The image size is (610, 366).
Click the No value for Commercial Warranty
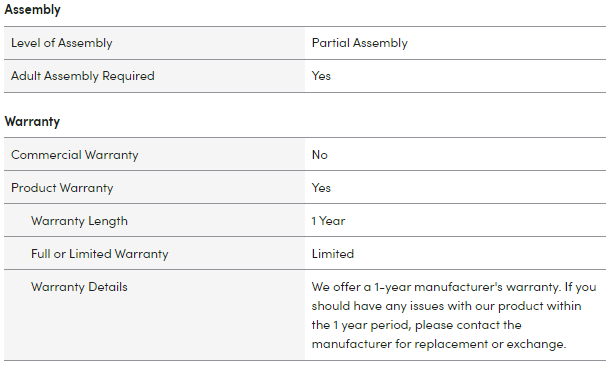319,155
